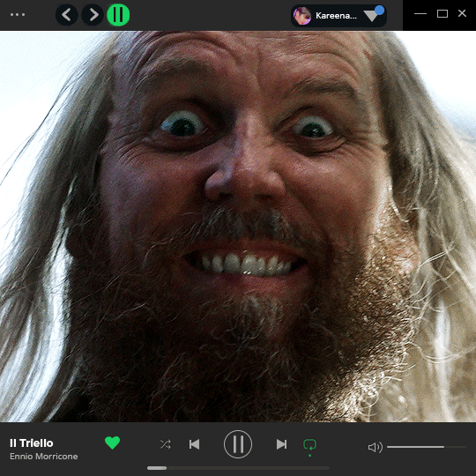Click the Kareena profile avatar
Image resolution: width=476 pixels, height=476 pixels.
click(302, 16)
